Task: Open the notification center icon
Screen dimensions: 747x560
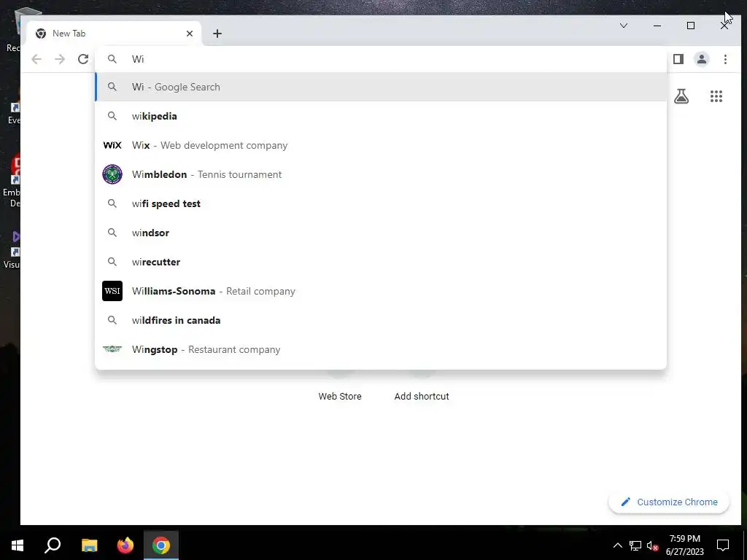Action: pos(723,545)
